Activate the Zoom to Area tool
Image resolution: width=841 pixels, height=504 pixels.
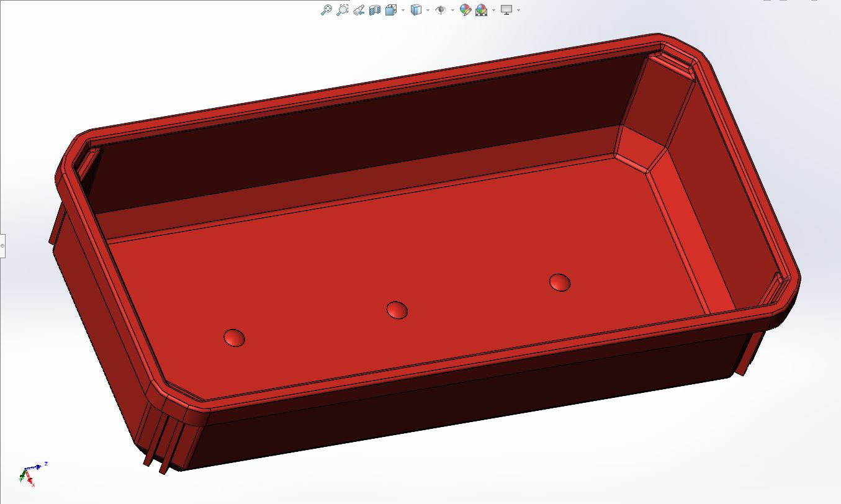pyautogui.click(x=342, y=10)
